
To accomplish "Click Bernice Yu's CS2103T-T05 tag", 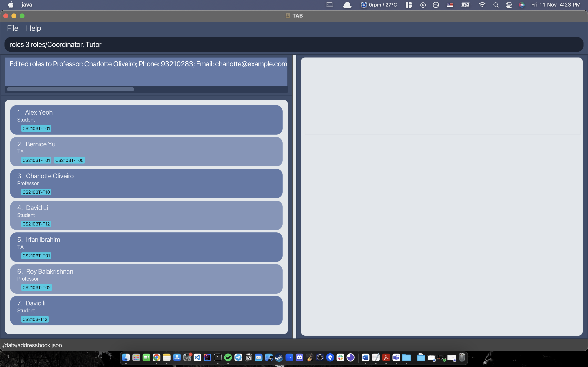I will [x=69, y=160].
